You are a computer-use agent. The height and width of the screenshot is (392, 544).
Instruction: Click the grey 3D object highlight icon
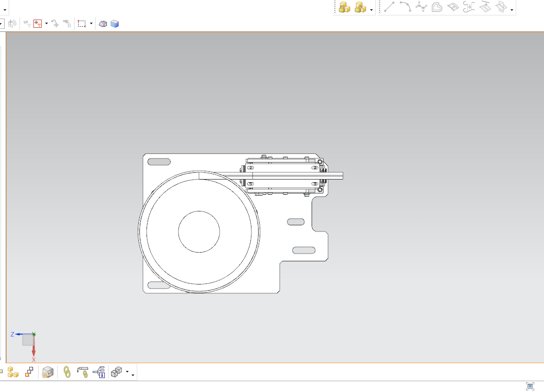[103, 24]
